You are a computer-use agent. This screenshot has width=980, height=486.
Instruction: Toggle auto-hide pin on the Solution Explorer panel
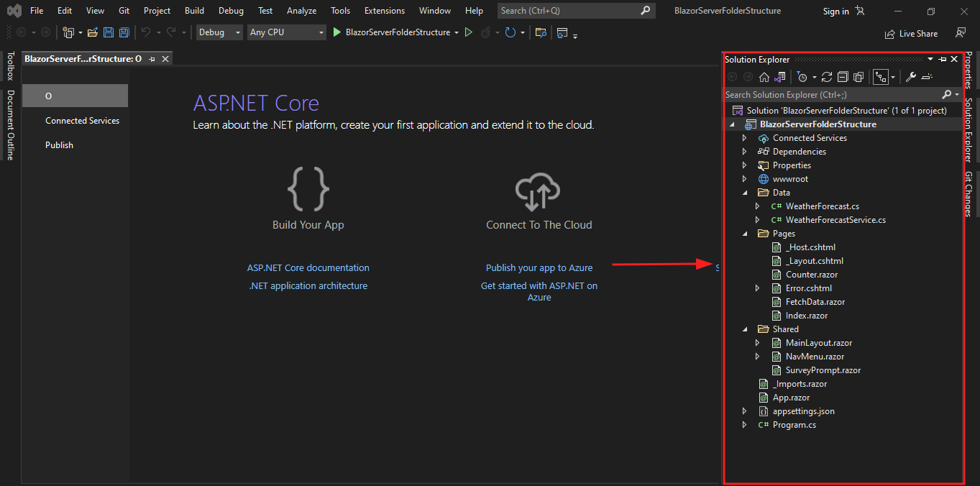coord(941,59)
